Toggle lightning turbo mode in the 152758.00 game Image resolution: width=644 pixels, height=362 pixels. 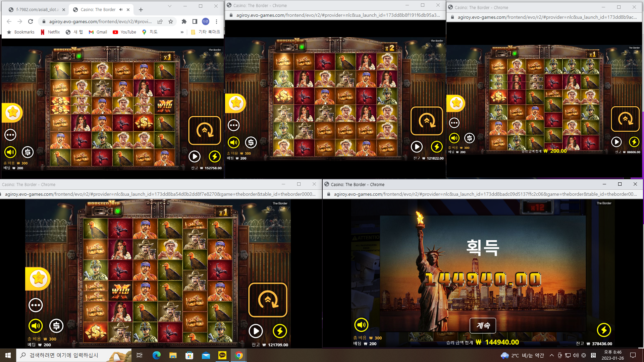(x=215, y=156)
